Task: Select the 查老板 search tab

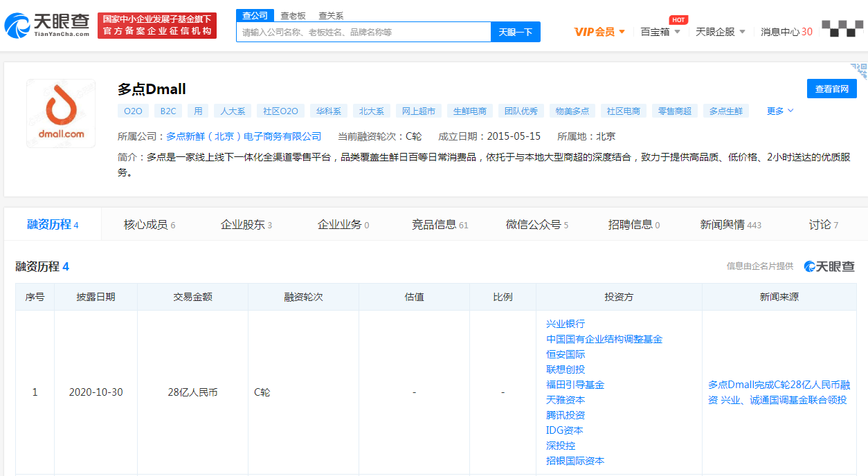Action: pyautogui.click(x=293, y=15)
